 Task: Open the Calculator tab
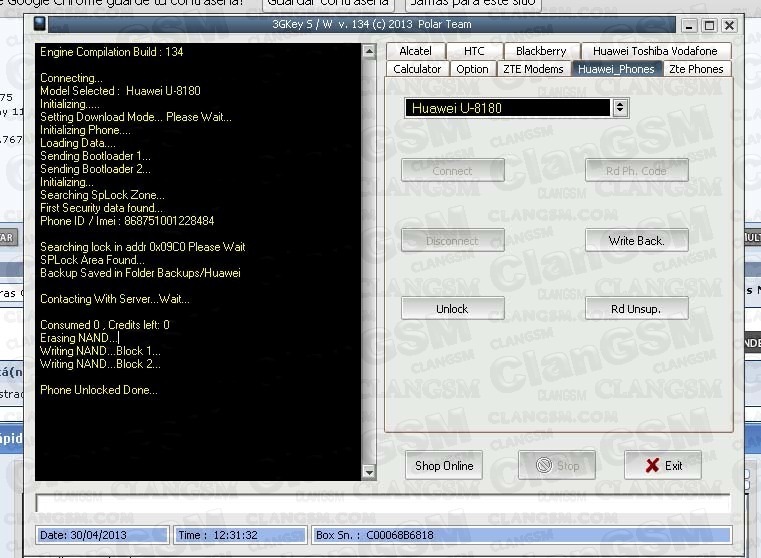tap(417, 69)
